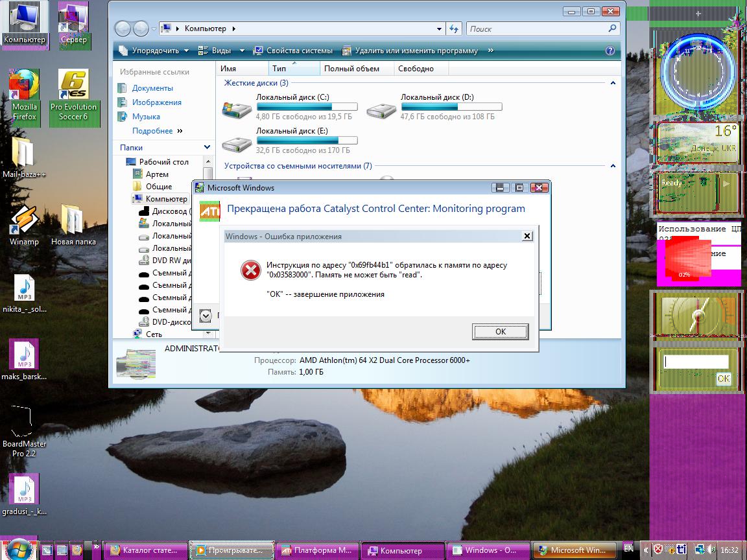Click Свойства системы toolbar button
The width and height of the screenshot is (747, 560).
tap(294, 51)
